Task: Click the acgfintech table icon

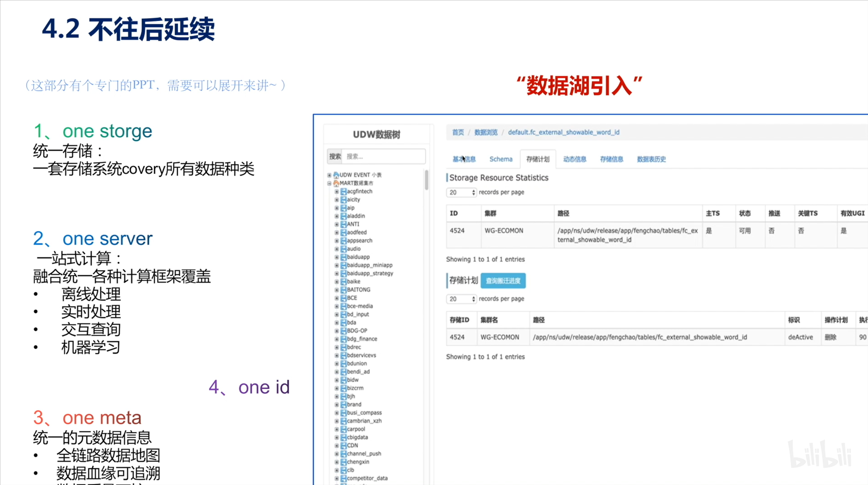Action: [x=344, y=191]
